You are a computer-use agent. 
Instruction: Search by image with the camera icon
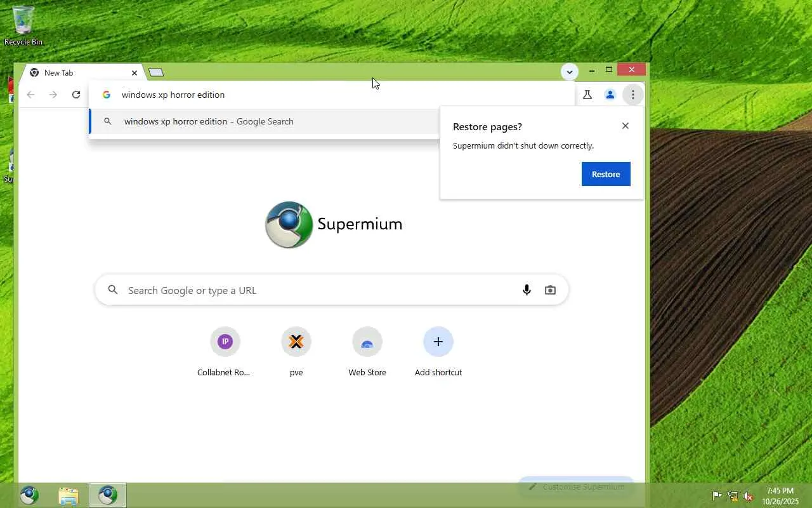(x=550, y=290)
